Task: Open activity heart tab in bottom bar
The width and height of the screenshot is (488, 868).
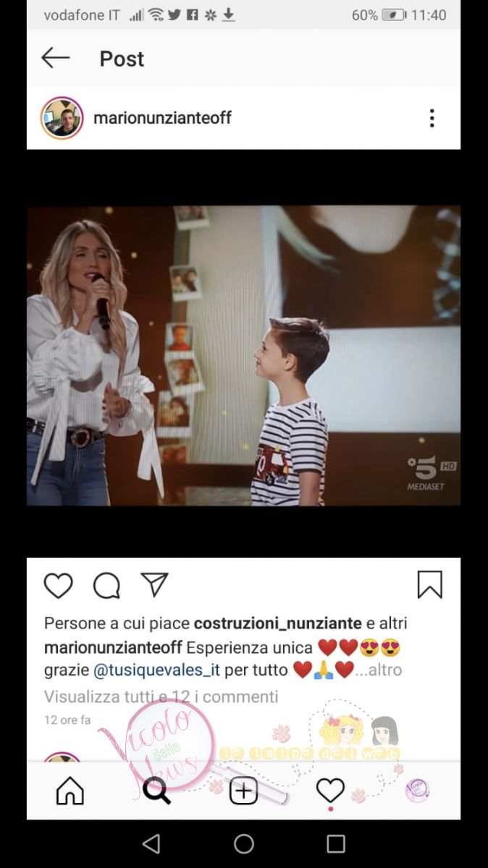Action: pos(330,791)
